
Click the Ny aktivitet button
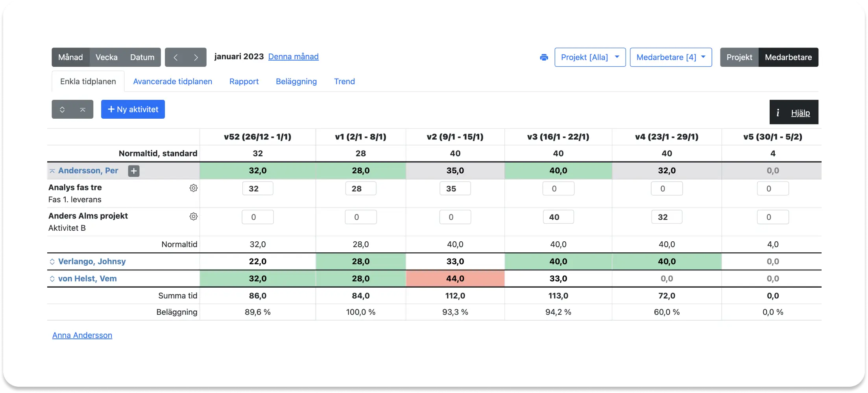[x=133, y=110]
